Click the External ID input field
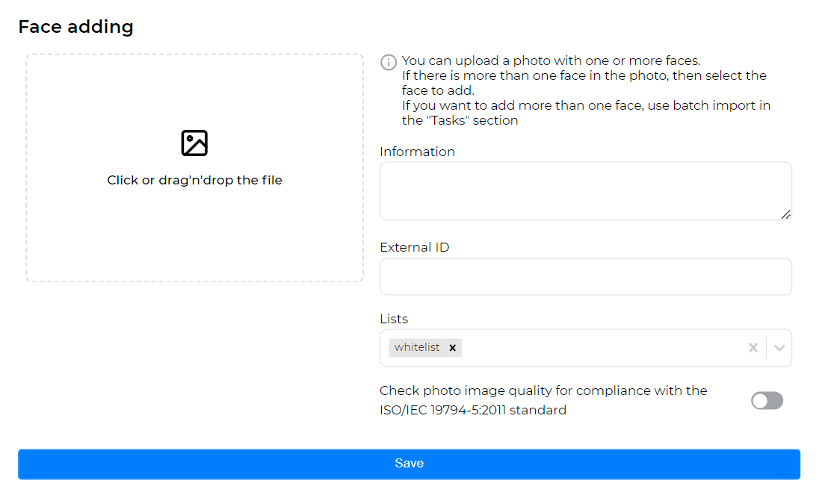822x504 pixels. (585, 276)
